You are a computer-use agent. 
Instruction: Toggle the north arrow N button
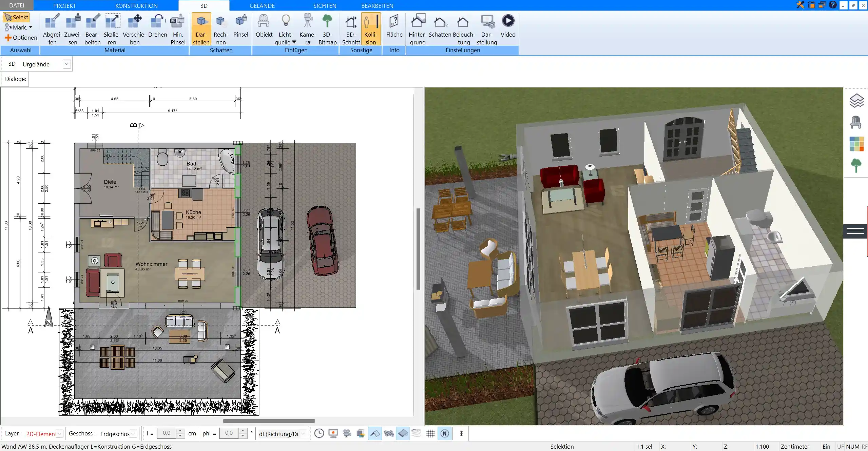point(445,433)
